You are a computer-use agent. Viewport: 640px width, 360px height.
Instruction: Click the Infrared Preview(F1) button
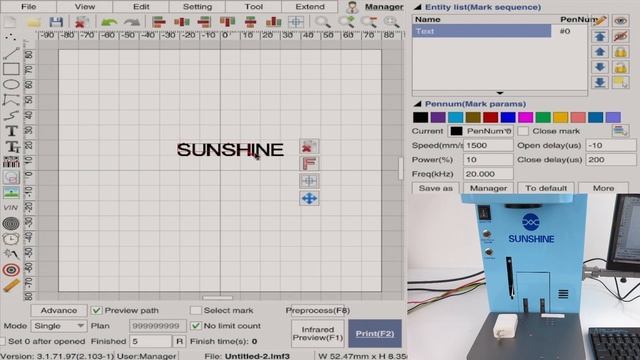tap(318, 333)
